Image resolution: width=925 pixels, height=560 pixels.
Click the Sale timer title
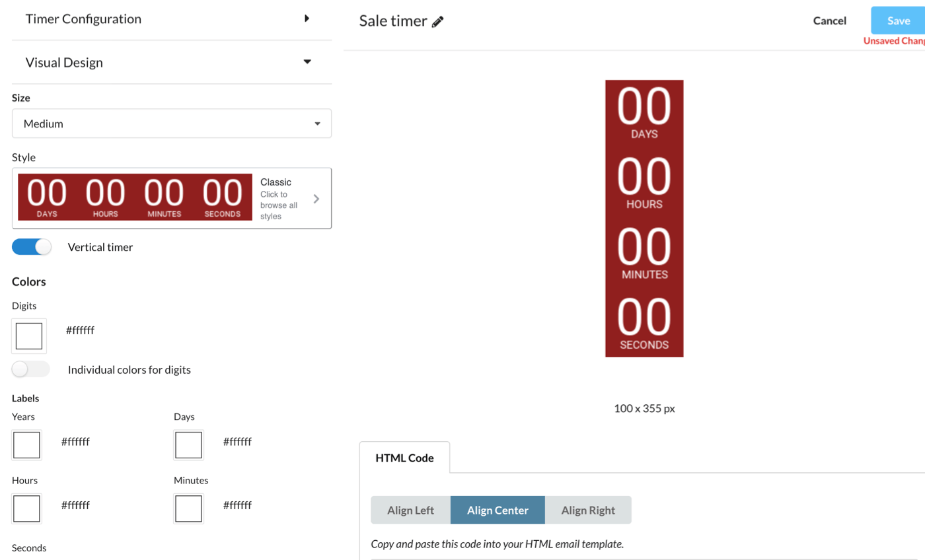tap(393, 20)
